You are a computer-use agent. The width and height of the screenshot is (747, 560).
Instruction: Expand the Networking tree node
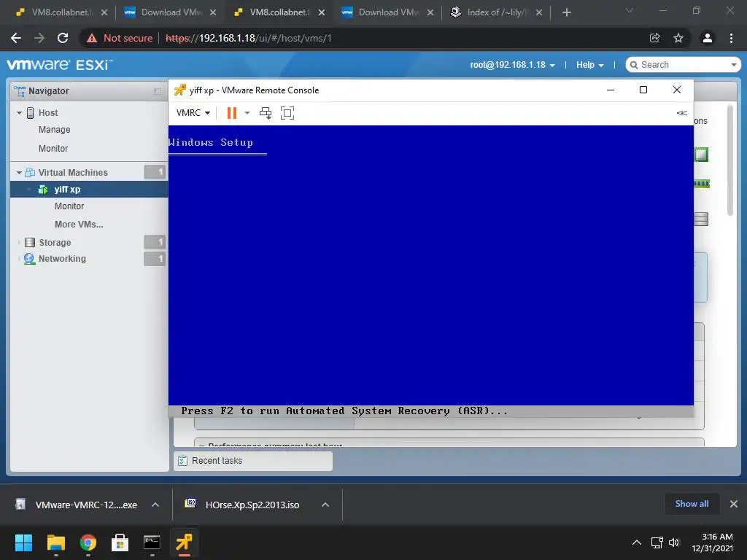pos(19,259)
